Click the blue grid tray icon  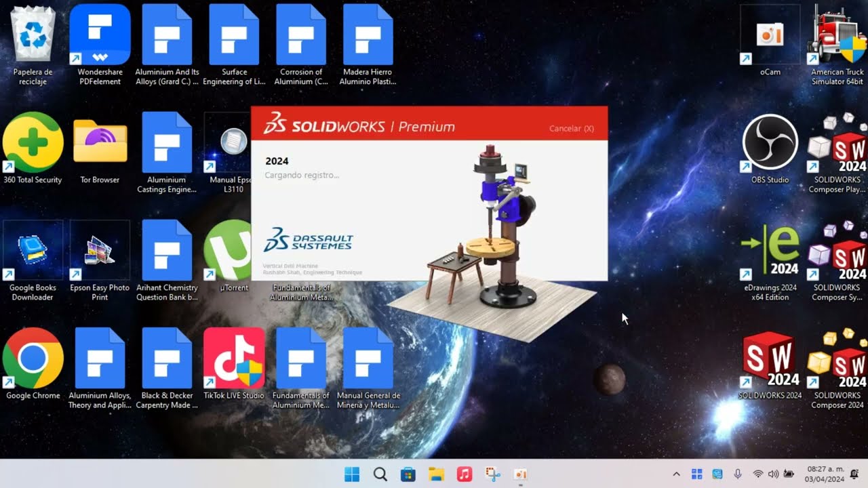(696, 474)
